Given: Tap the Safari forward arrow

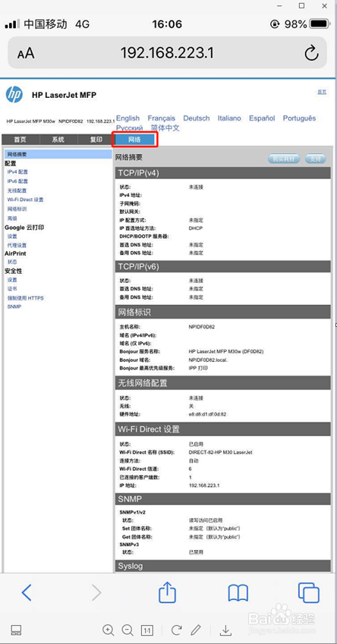Looking at the screenshot, I should point(96,592).
